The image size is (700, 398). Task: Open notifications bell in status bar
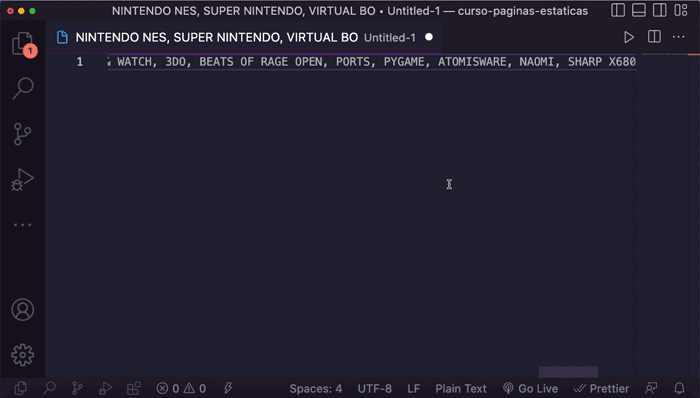click(x=679, y=389)
